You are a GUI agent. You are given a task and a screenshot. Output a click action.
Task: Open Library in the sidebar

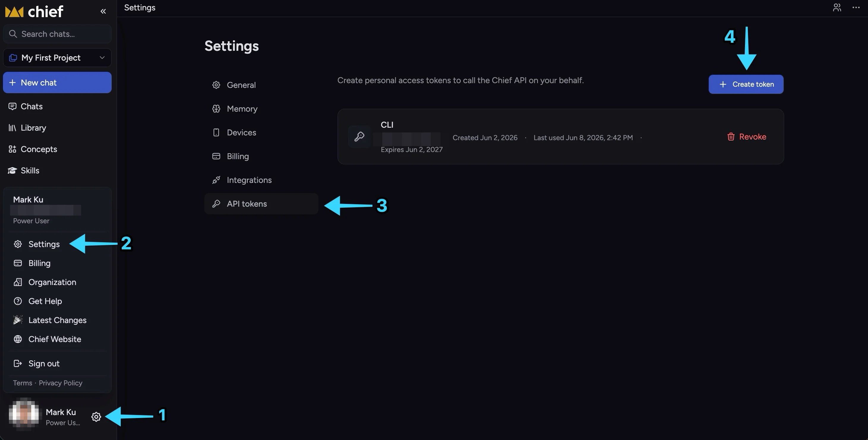click(57, 128)
